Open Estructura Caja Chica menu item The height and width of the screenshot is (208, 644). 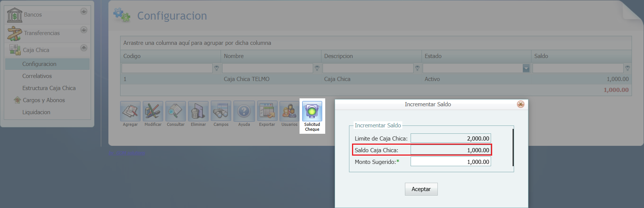click(49, 88)
